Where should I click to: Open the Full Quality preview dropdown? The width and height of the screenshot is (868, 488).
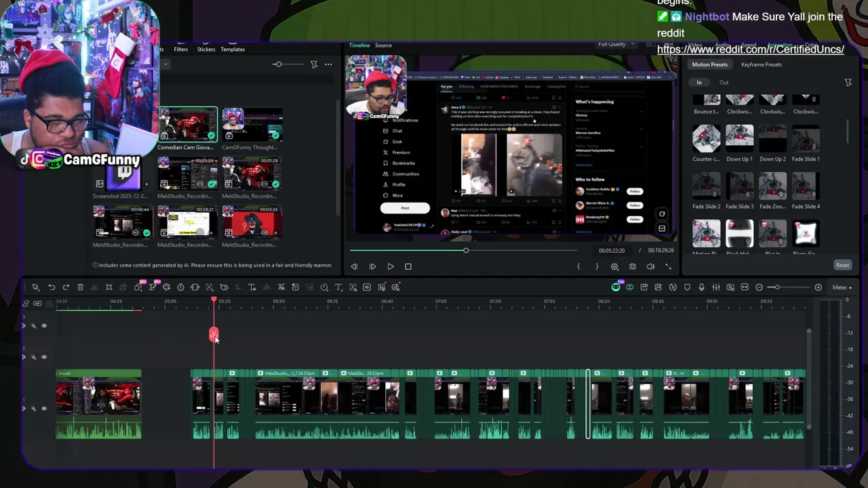tap(616, 44)
